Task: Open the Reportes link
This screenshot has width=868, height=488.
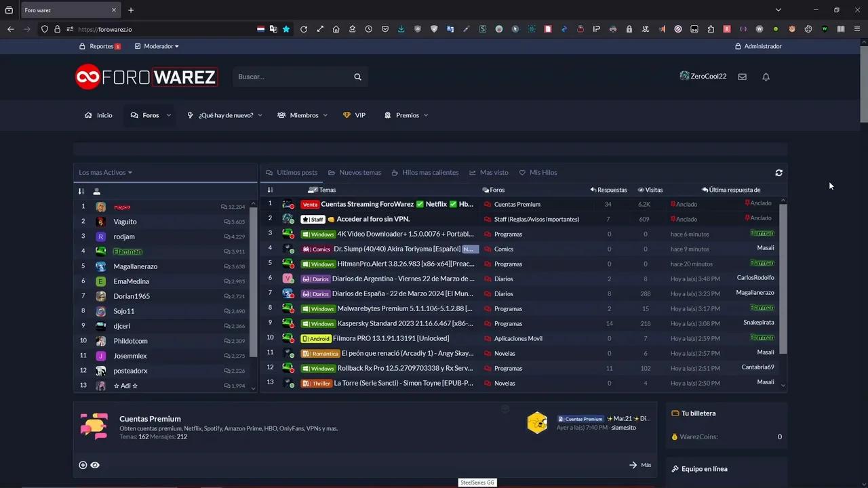Action: coord(100,46)
